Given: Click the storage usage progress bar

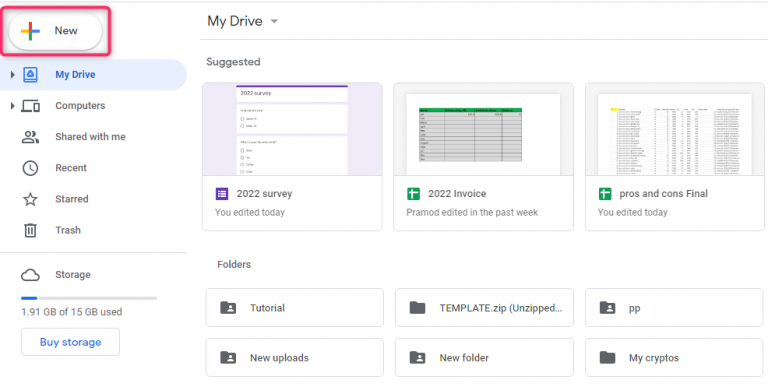Looking at the screenshot, I should (89, 298).
